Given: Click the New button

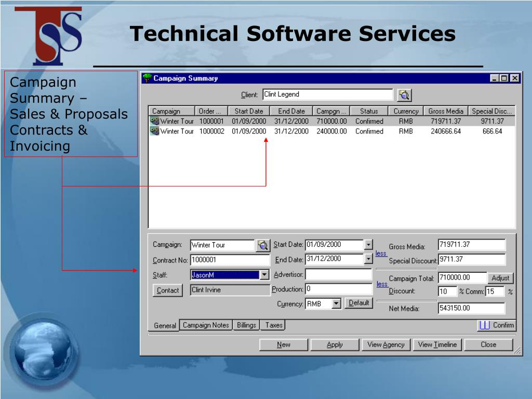Looking at the screenshot, I should 283,344.
